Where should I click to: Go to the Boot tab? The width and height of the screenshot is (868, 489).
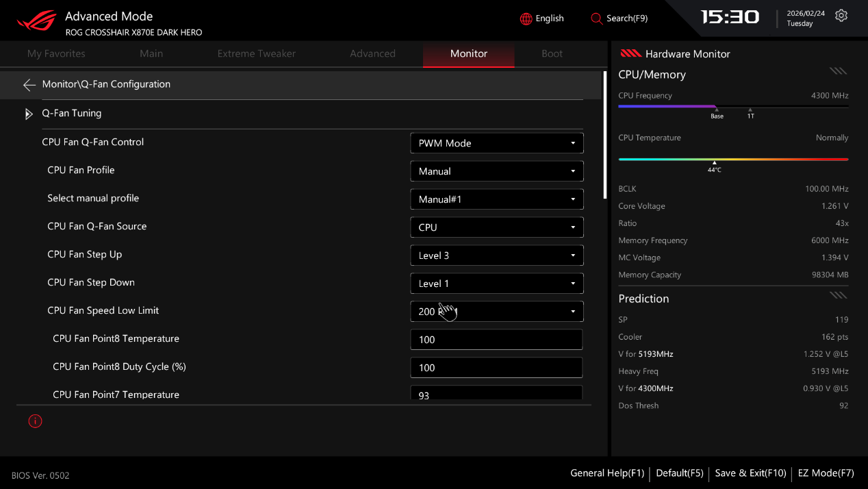click(x=552, y=53)
